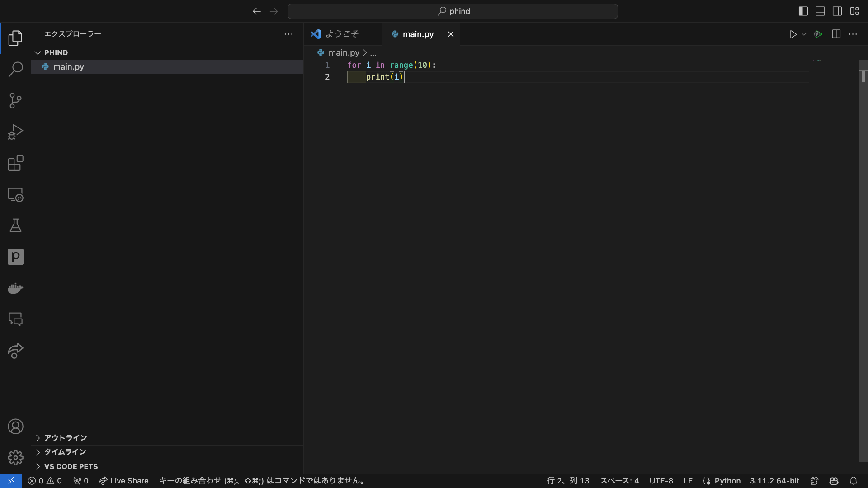Screen dimensions: 868x488
Task: Click the Python language mode in status bar
Action: pyautogui.click(x=727, y=481)
